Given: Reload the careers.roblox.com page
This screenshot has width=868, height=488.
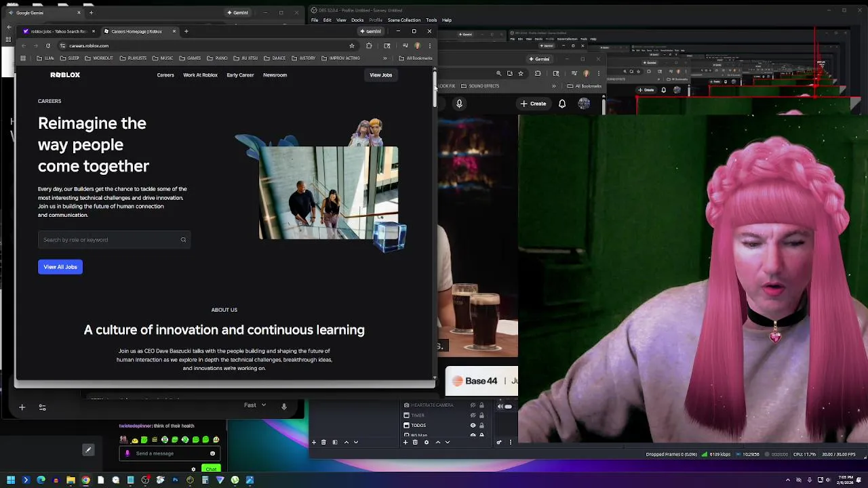Looking at the screenshot, I should pyautogui.click(x=47, y=45).
